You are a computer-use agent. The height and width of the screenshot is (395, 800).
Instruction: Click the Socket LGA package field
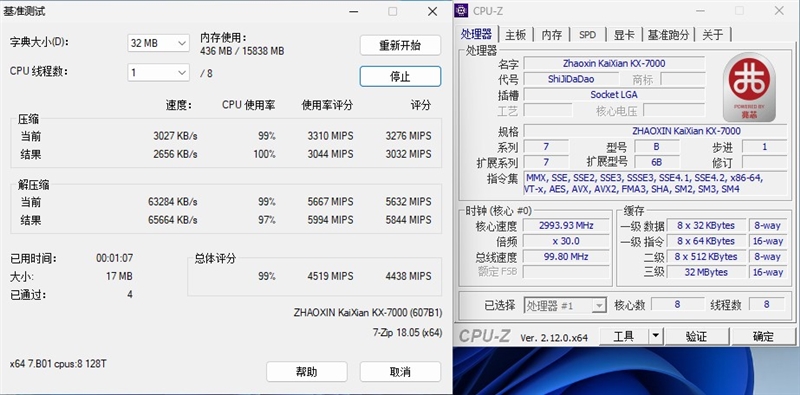[x=614, y=94]
